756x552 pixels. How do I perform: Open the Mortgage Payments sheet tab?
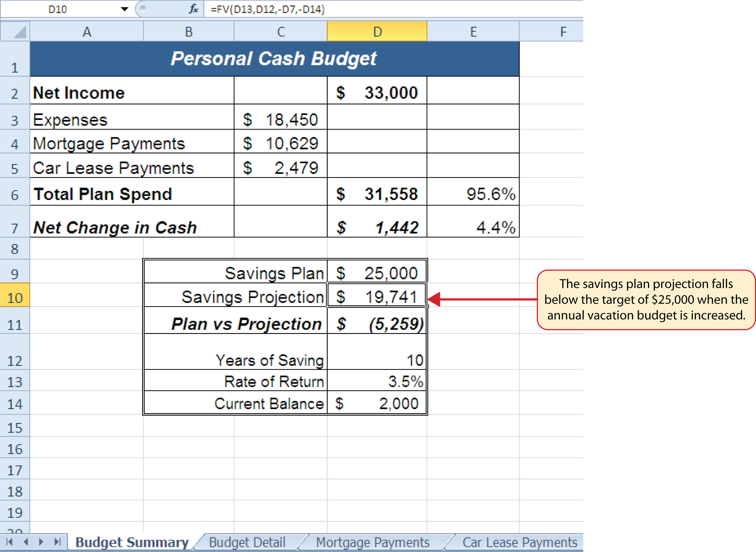coord(373,542)
